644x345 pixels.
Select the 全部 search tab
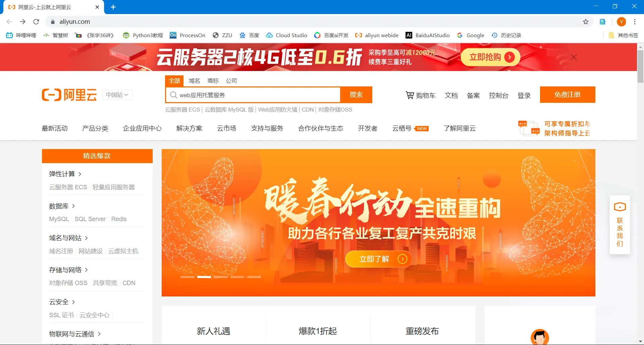(x=174, y=81)
